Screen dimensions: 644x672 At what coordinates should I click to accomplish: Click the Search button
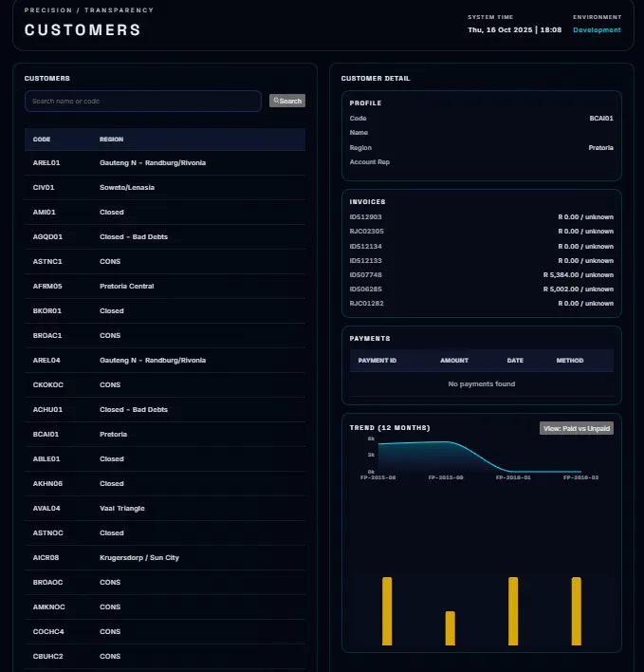(286, 101)
